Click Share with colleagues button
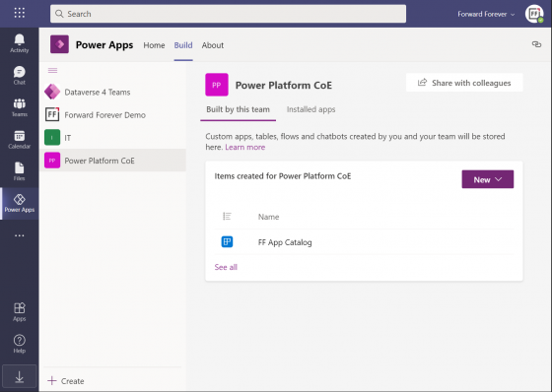The height and width of the screenshot is (392, 552). pos(464,83)
